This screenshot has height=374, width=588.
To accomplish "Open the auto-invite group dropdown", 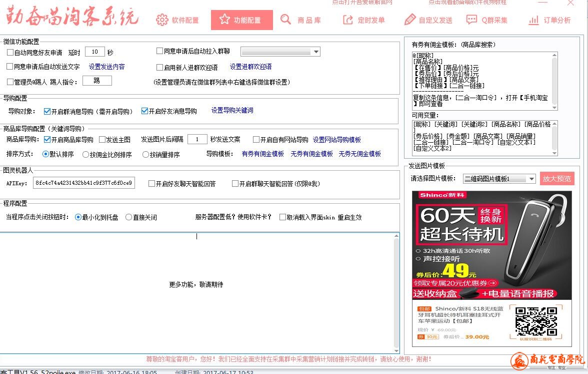I will click(316, 52).
